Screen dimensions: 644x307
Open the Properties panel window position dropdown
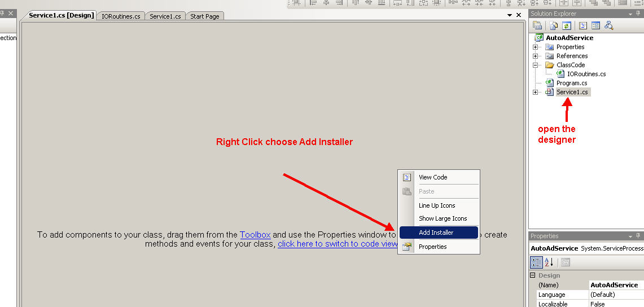[x=631, y=236]
